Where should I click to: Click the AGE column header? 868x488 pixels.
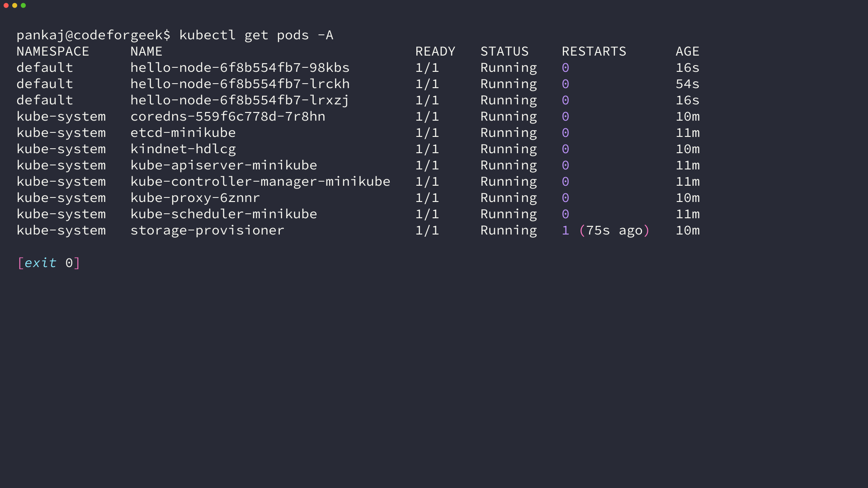[x=688, y=52]
